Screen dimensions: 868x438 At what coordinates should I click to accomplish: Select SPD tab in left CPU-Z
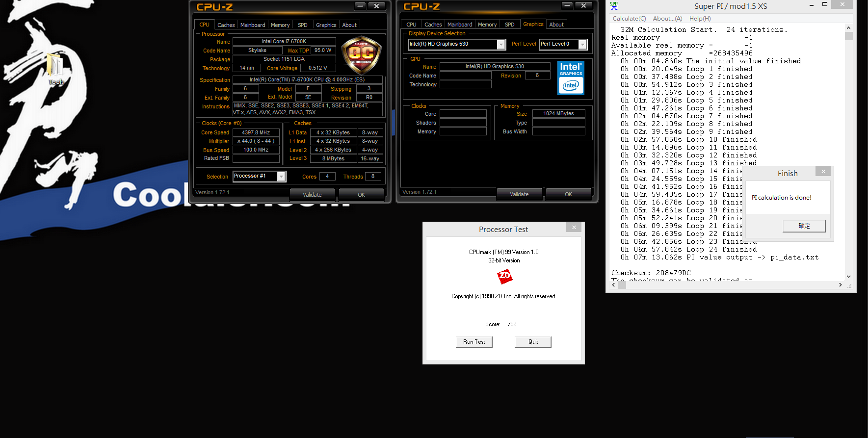pos(303,25)
